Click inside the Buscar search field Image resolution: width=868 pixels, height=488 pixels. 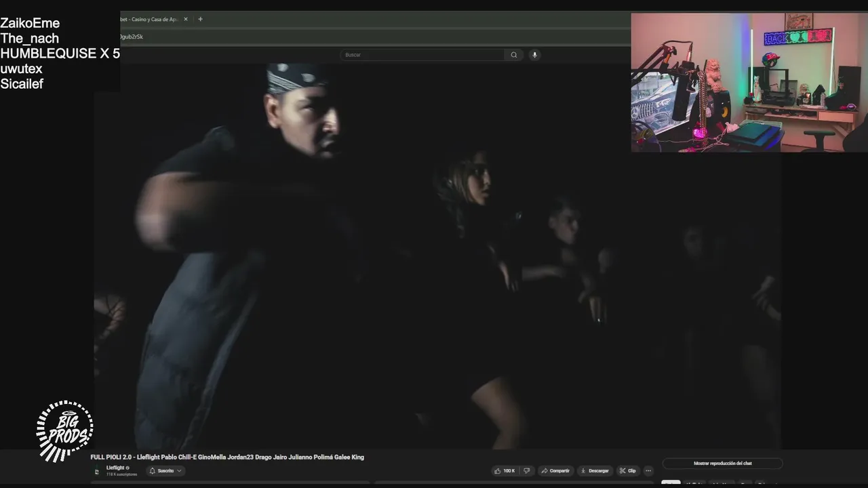pyautogui.click(x=422, y=55)
